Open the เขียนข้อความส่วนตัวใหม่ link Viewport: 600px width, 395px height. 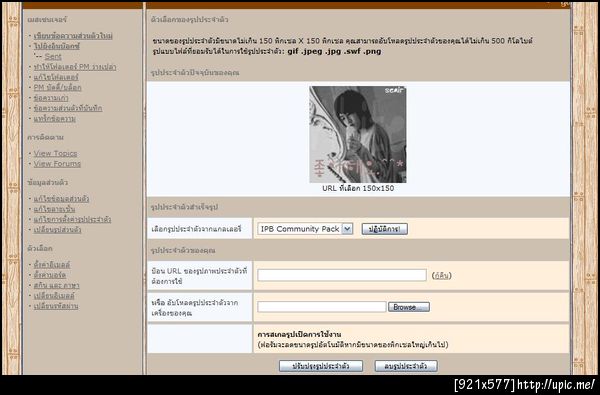pos(73,36)
